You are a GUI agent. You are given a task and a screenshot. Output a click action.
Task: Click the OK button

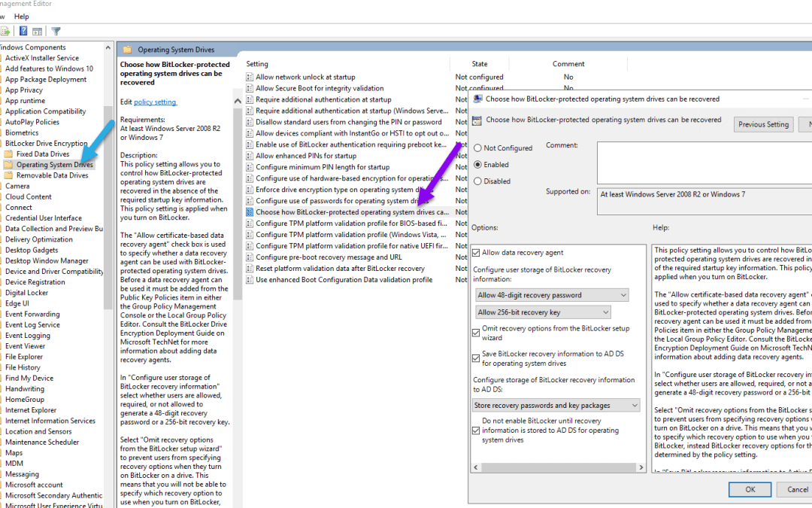pyautogui.click(x=750, y=489)
